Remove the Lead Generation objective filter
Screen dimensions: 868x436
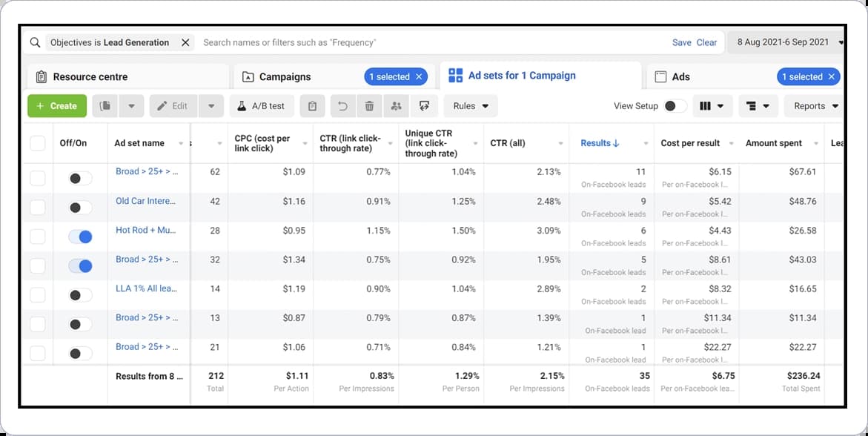[185, 43]
